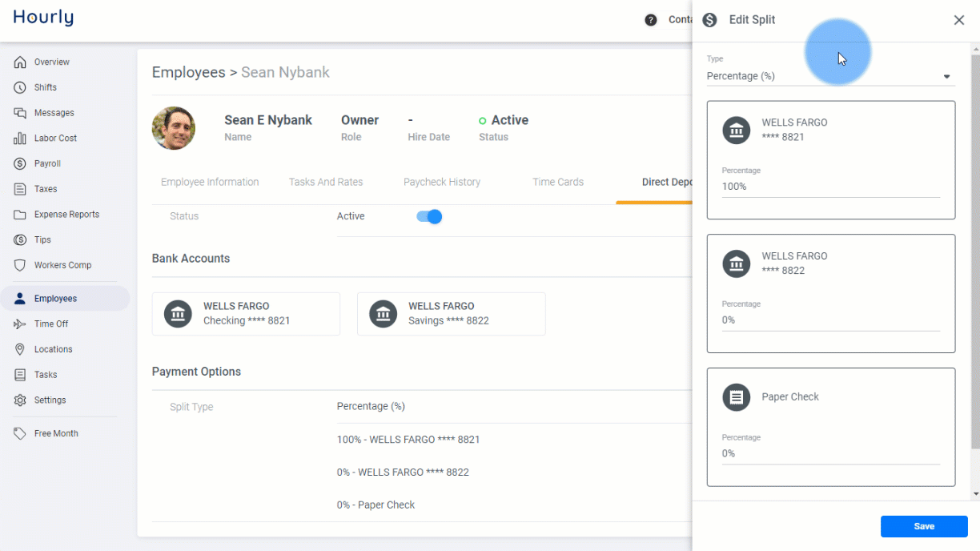Image resolution: width=980 pixels, height=551 pixels.
Task: Click the Shifts clock icon
Action: [20, 87]
